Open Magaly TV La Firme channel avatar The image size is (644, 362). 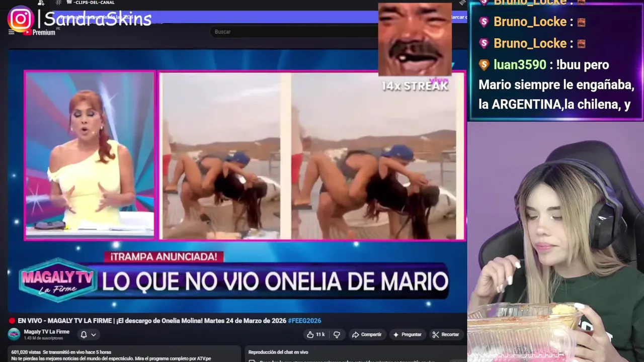click(14, 334)
